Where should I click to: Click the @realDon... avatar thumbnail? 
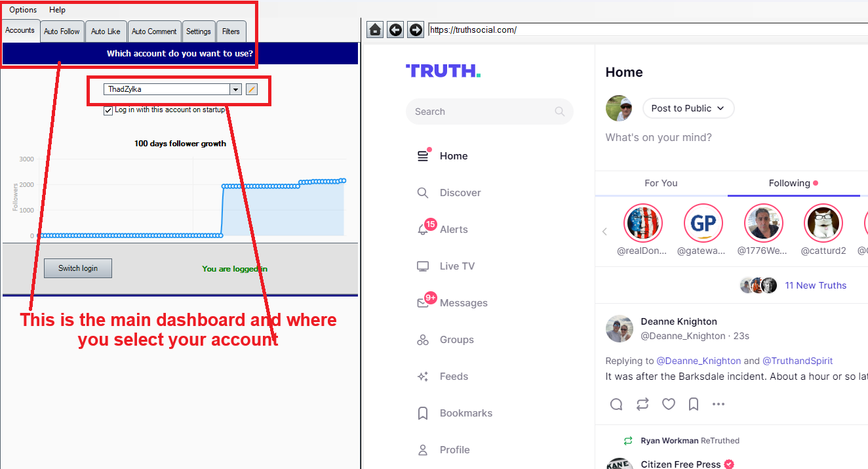[x=643, y=224]
